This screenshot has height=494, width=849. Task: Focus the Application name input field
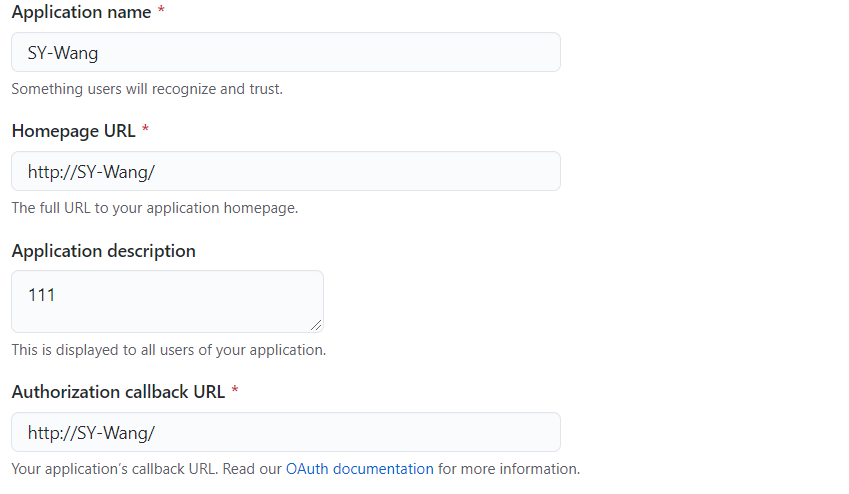(286, 52)
